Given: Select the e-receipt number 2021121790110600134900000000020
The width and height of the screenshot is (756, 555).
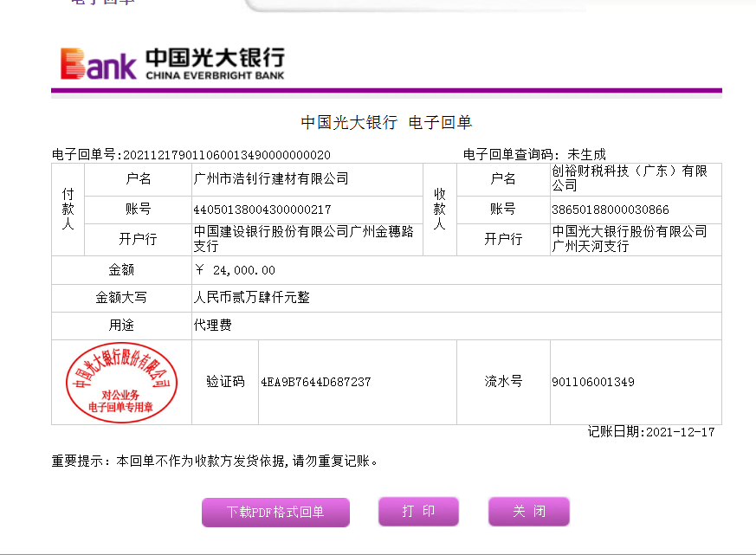Looking at the screenshot, I should tap(227, 155).
